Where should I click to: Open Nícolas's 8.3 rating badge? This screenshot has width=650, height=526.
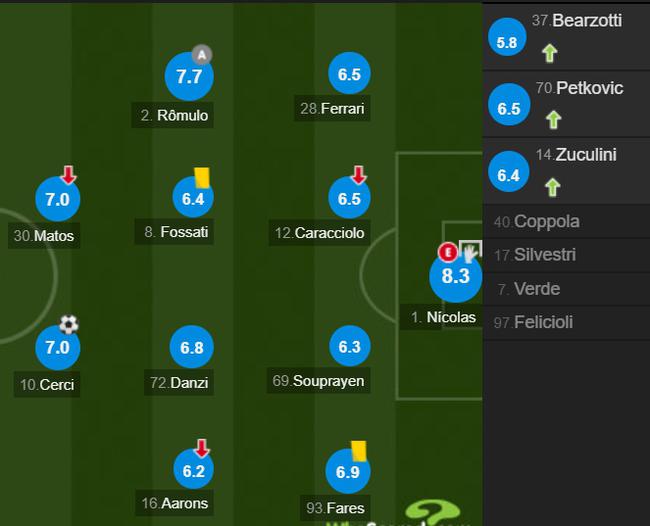455,277
